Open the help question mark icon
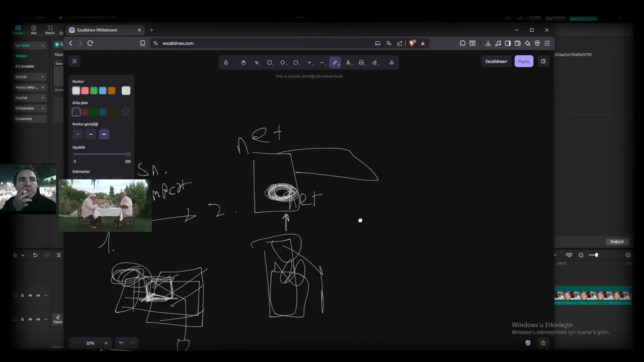Image resolution: width=644 pixels, height=362 pixels. [x=543, y=343]
